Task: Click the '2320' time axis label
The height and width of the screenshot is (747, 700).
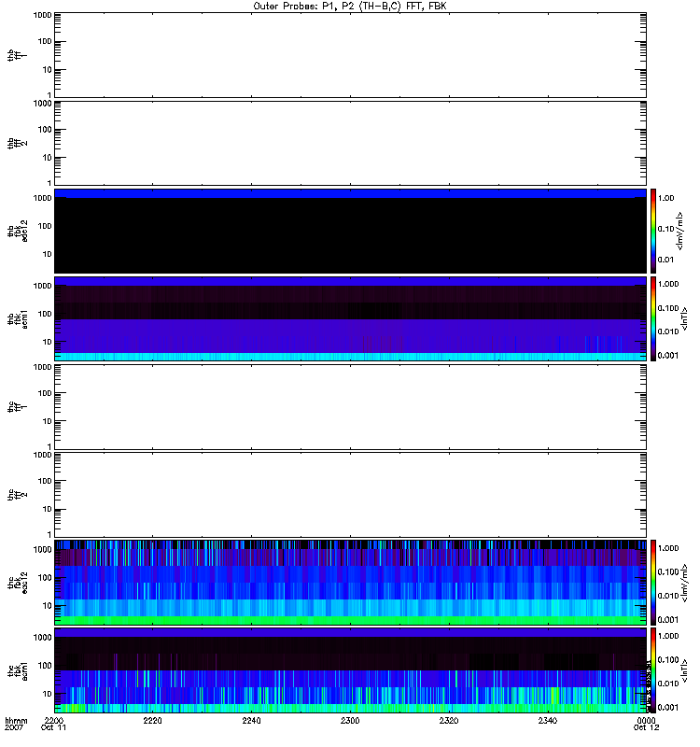Action: click(x=449, y=720)
